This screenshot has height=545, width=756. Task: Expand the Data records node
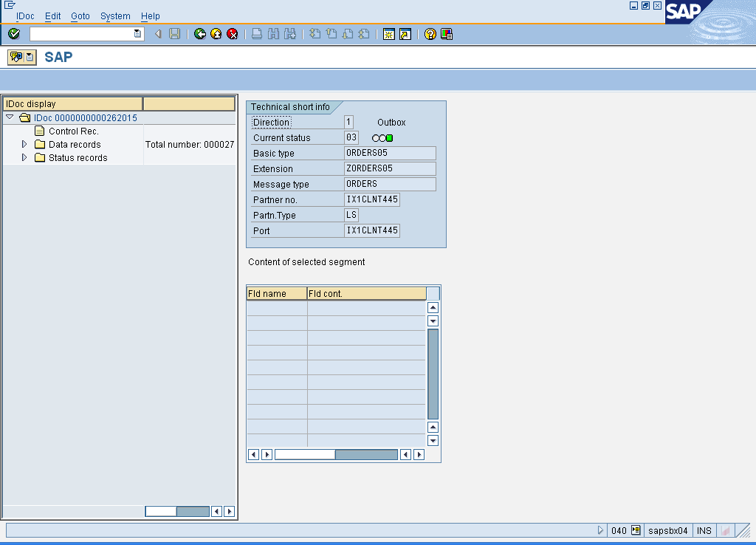pos(24,144)
